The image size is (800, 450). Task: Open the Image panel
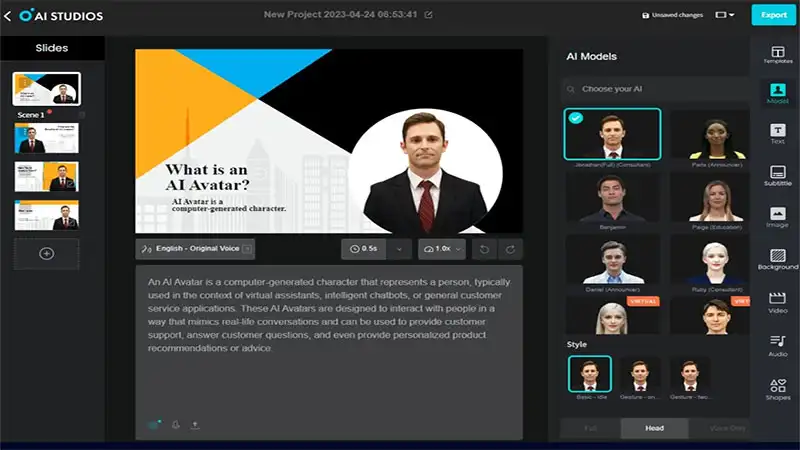point(778,217)
